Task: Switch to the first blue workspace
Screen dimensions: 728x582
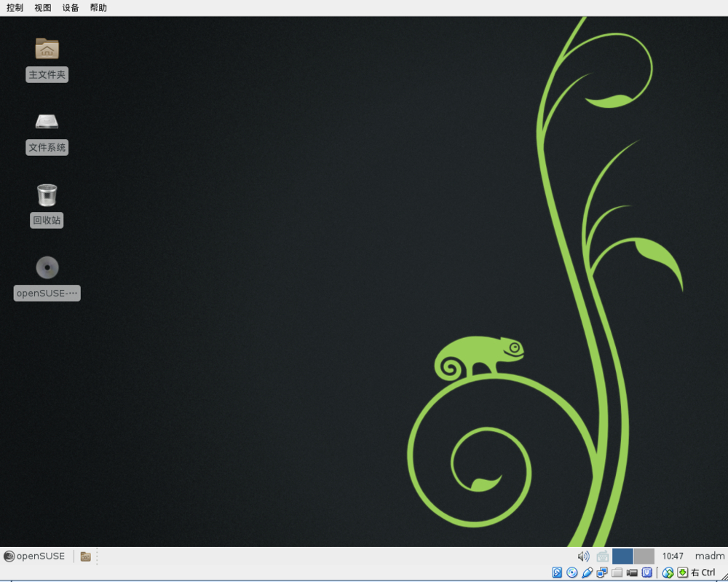Action: pos(622,556)
